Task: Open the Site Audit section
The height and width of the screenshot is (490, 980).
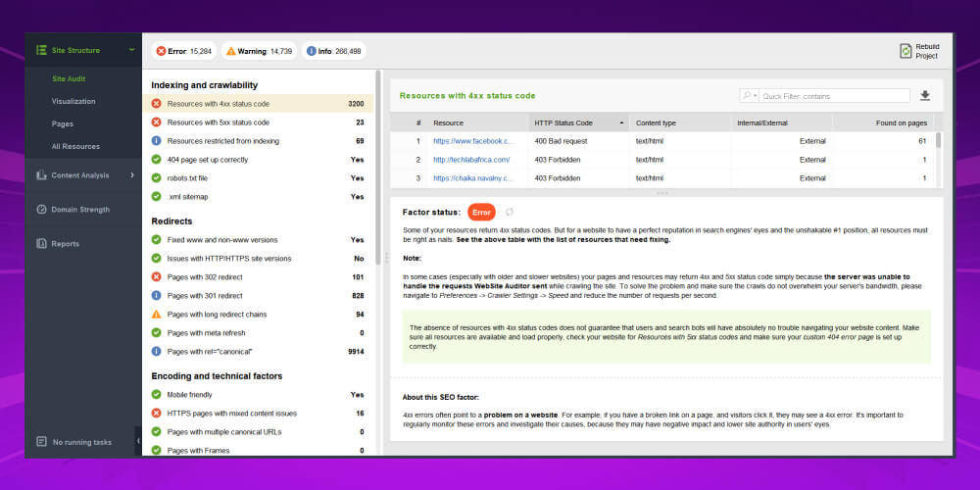Action: 69,78
